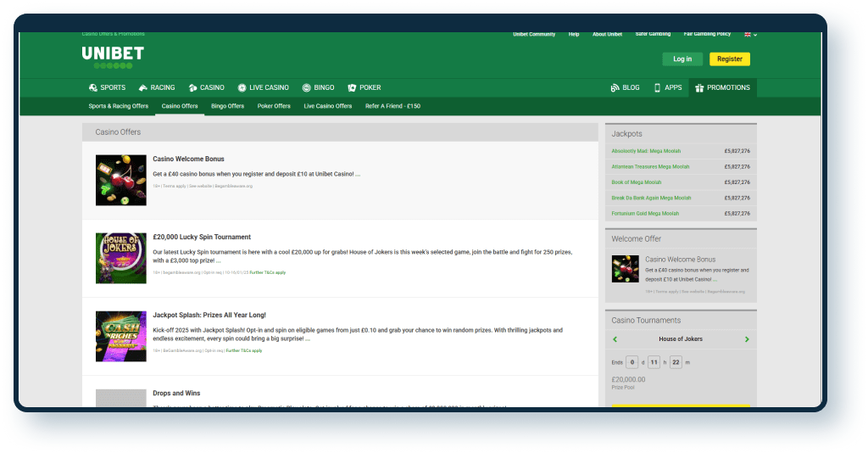Open sidebar Casino Welcome Bonus title
Screen dimensions: 868x453
point(681,260)
